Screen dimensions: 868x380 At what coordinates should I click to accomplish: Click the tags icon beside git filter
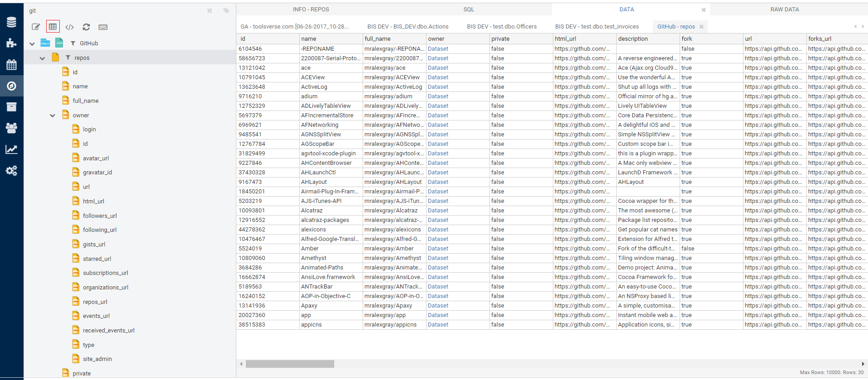[226, 10]
